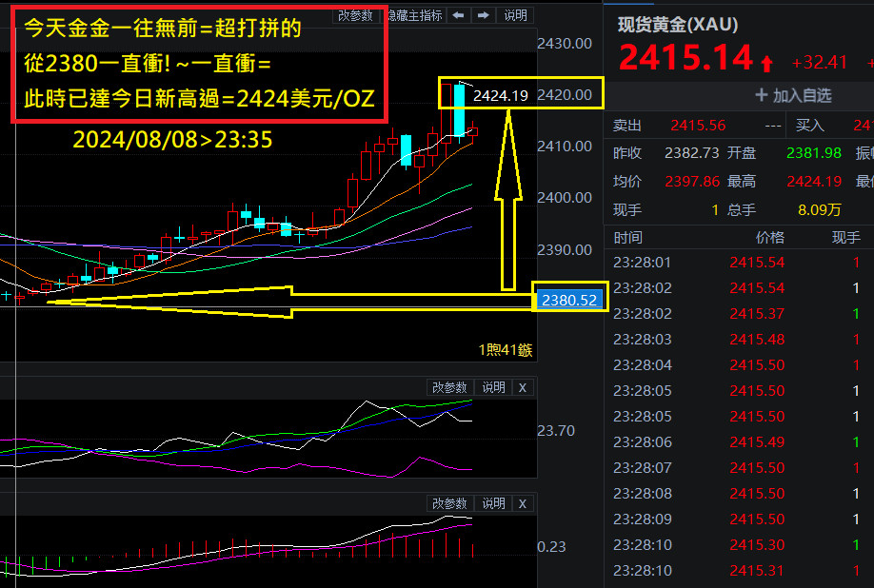This screenshot has height=588, width=874.
Task: Click the 0.23 indicator axis value
Action: click(x=551, y=547)
